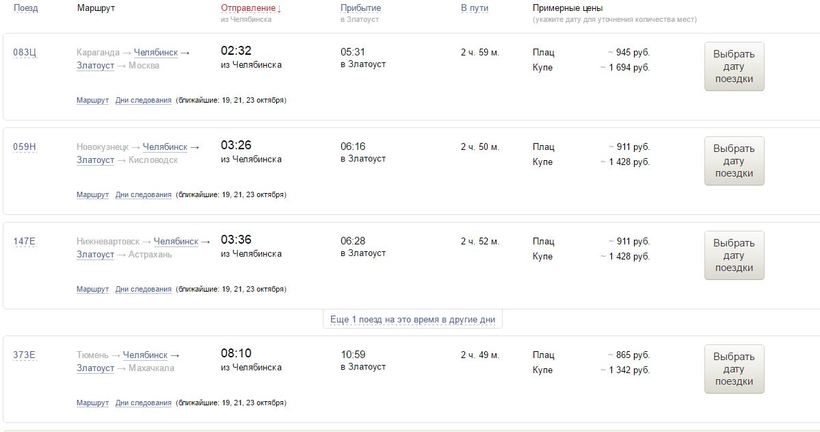Screen dimensions: 820x432
Task: View the Маршрут link of train 147Е
Action: (x=92, y=289)
